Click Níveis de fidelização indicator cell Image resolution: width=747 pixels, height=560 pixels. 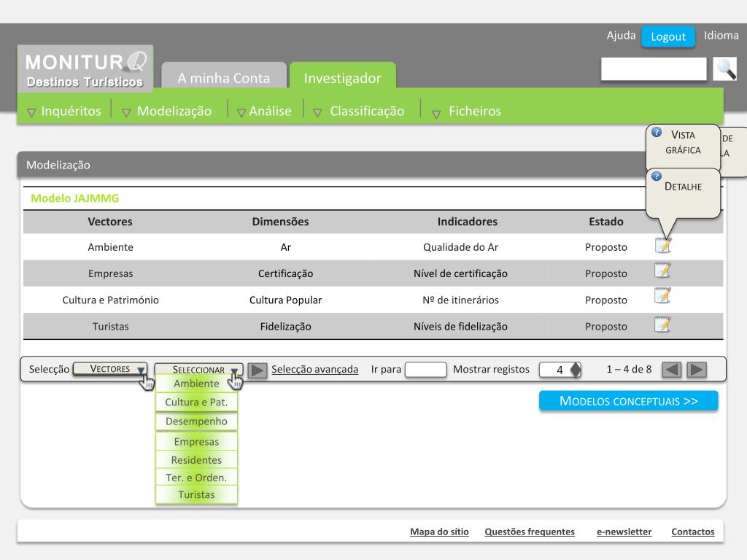point(461,326)
